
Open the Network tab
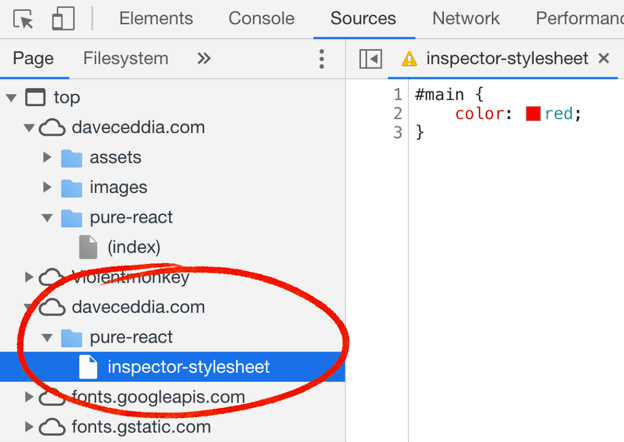[x=466, y=18]
